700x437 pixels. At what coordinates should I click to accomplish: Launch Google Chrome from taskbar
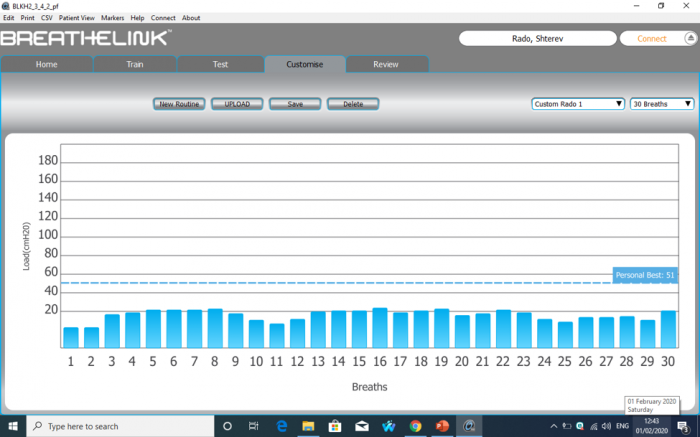click(415, 426)
